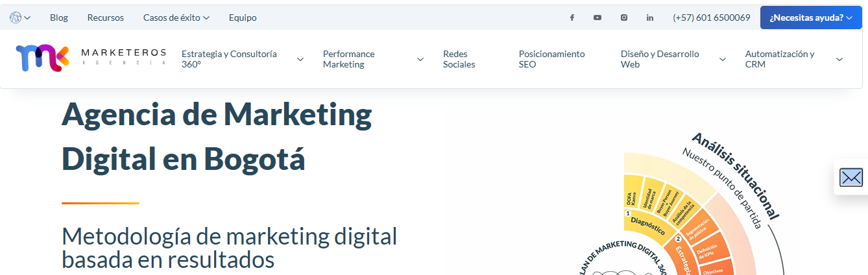Image resolution: width=868 pixels, height=275 pixels.
Task: Click the globe language selector icon
Action: 16,18
